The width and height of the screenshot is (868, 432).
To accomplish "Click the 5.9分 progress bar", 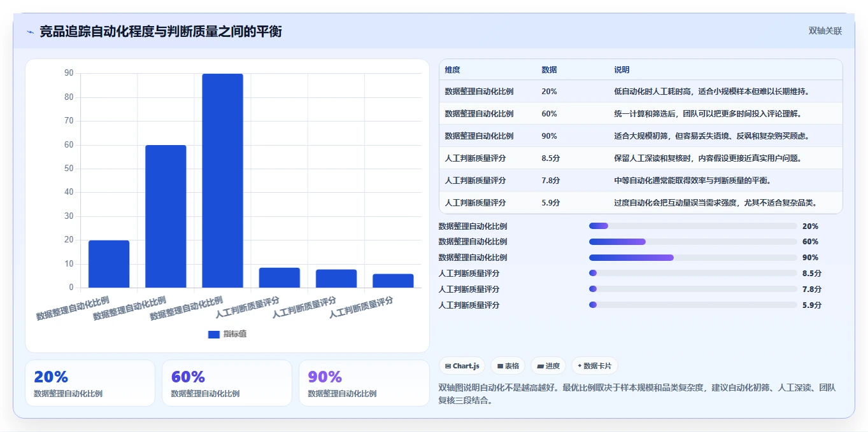I will 693,305.
